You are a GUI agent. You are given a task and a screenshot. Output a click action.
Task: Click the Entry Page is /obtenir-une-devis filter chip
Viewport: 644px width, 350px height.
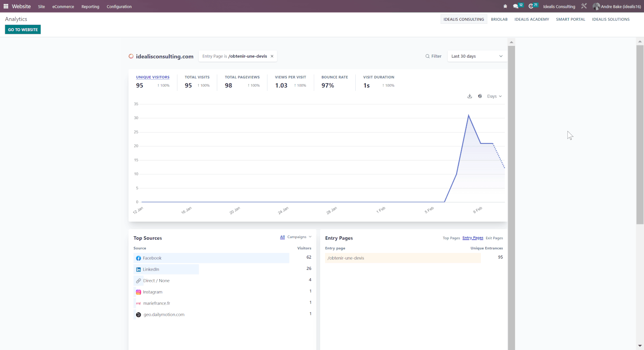(x=238, y=56)
